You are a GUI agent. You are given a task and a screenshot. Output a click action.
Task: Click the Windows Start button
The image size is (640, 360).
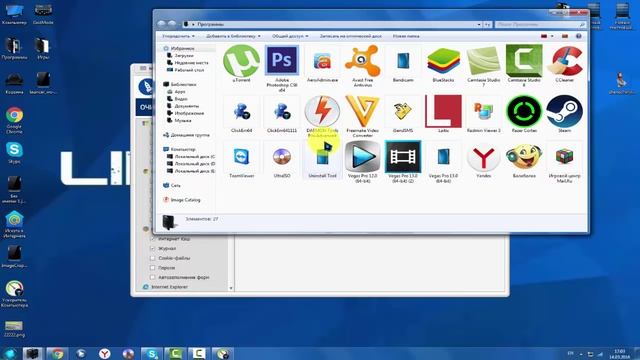tap(9, 353)
